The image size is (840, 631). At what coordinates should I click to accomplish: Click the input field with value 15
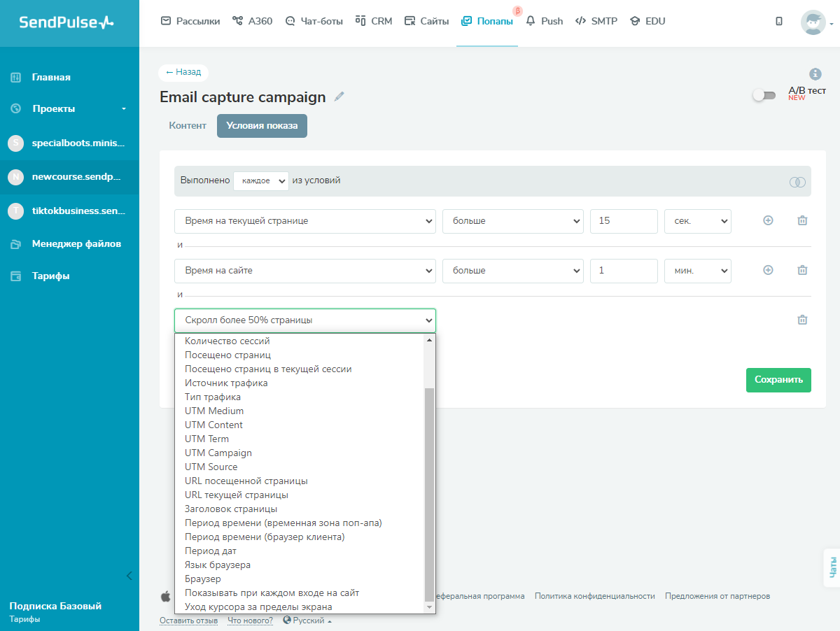624,221
